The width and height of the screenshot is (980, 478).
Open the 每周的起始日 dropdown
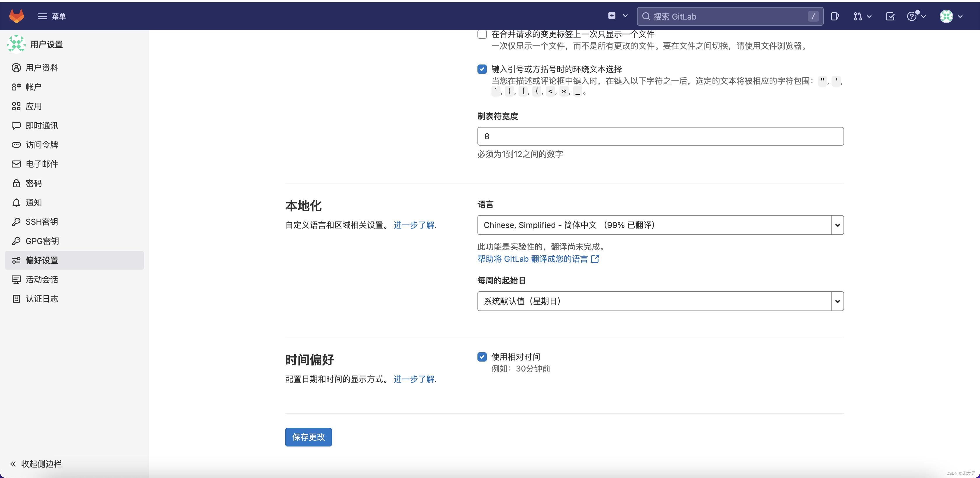660,301
